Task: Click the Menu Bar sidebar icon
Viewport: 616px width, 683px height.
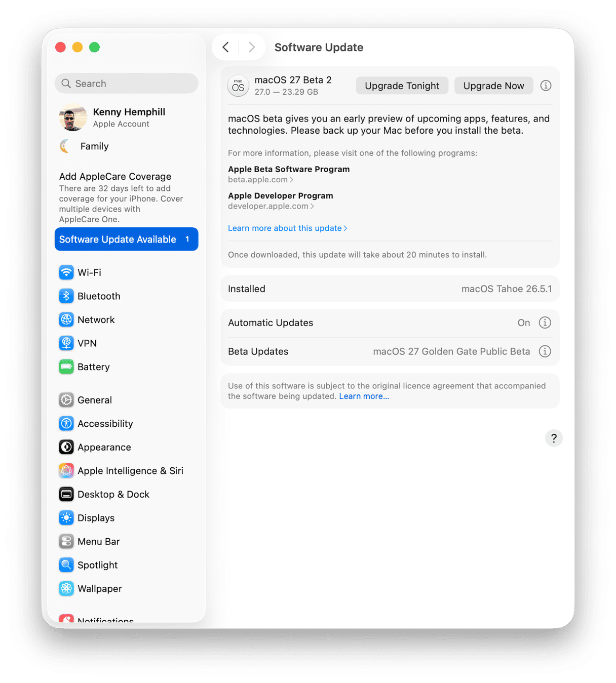Action: click(x=66, y=541)
